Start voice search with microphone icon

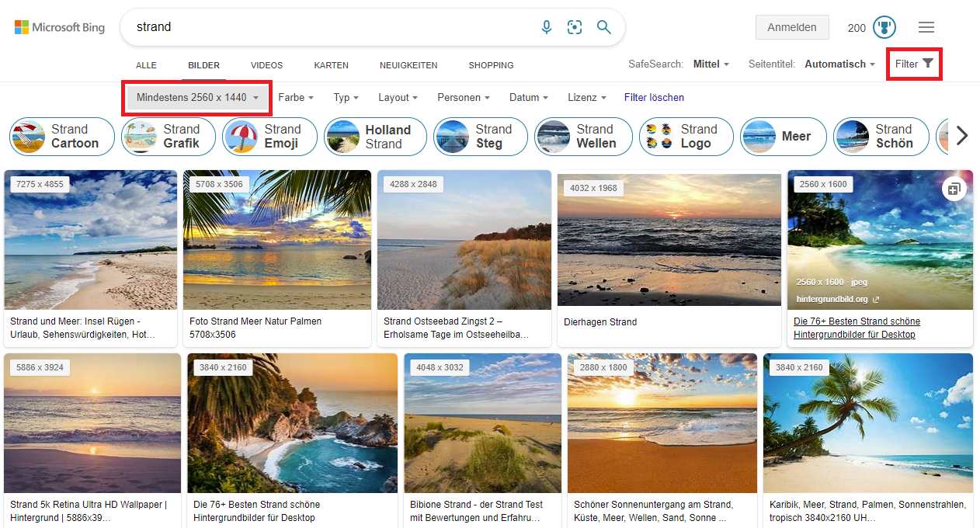pyautogui.click(x=547, y=27)
